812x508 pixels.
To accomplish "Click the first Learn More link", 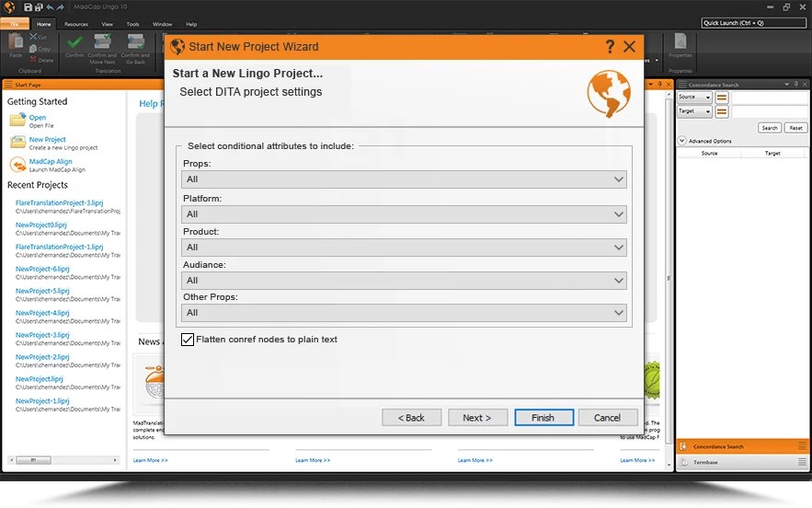I will [x=150, y=460].
